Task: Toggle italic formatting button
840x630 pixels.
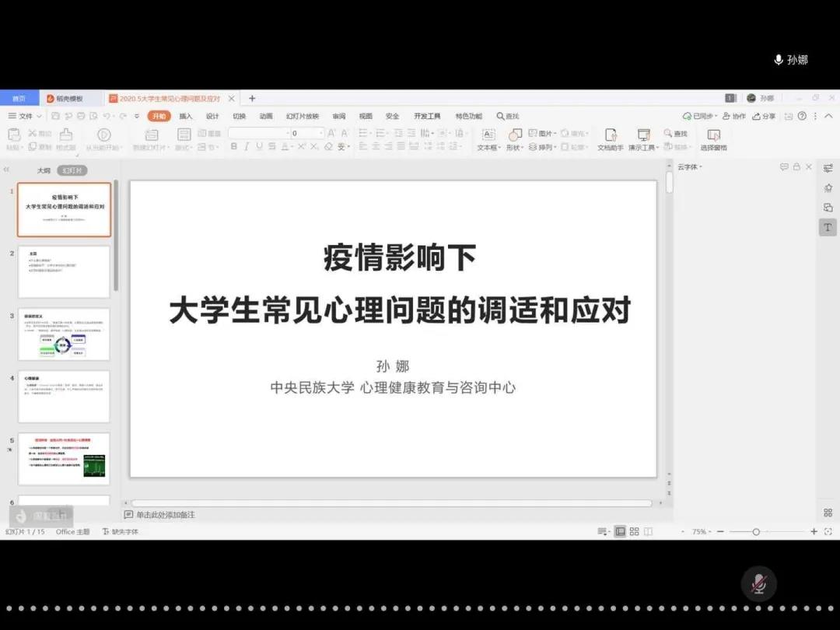Action: tap(247, 146)
